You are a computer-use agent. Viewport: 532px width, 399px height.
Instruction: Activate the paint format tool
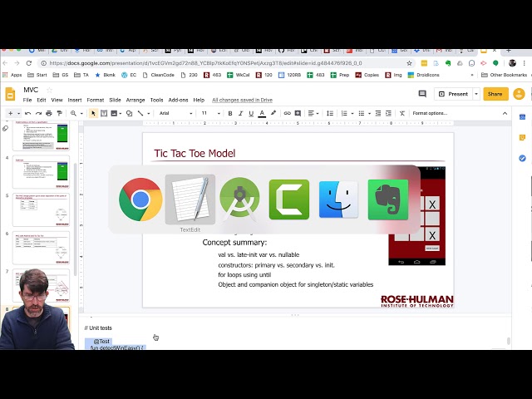[x=59, y=113]
